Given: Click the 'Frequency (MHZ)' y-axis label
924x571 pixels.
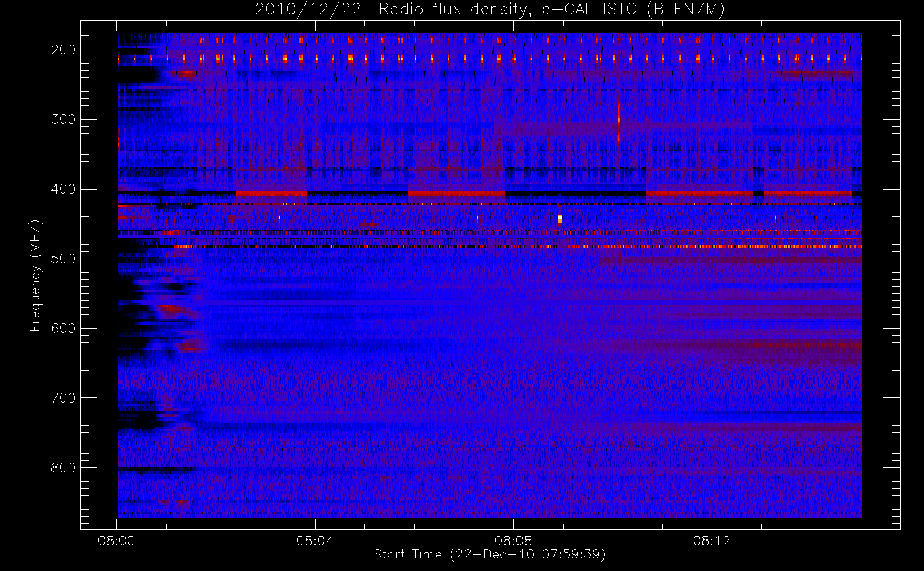Looking at the screenshot, I should pos(35,275).
